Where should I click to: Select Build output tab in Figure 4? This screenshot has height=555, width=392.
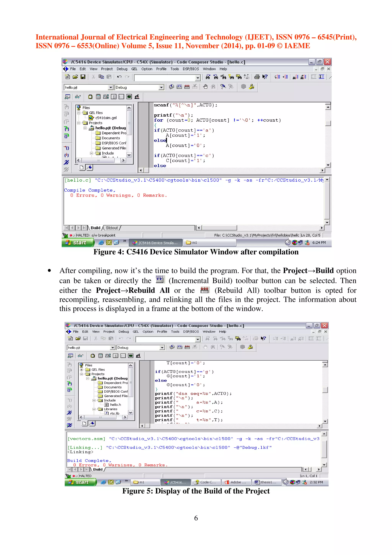click(x=95, y=228)
